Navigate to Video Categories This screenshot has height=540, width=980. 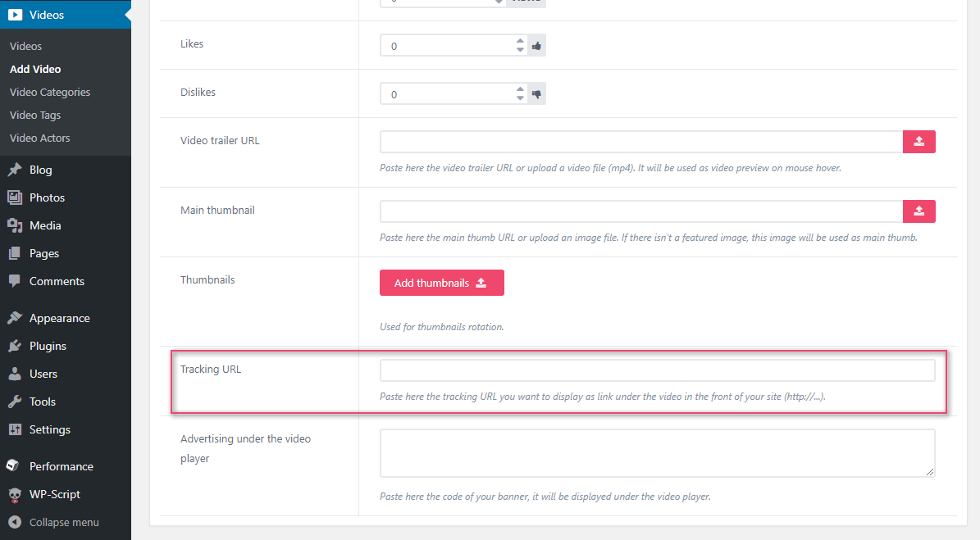pos(49,92)
